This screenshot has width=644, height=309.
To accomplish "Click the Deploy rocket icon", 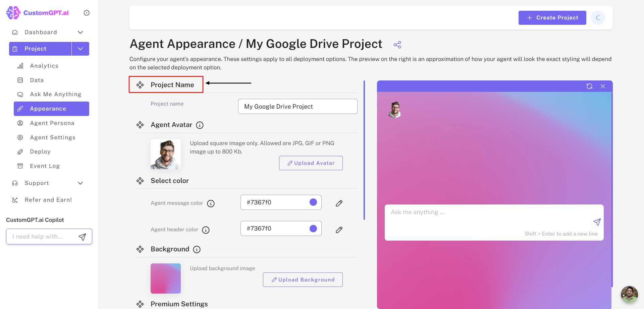I will tap(20, 152).
